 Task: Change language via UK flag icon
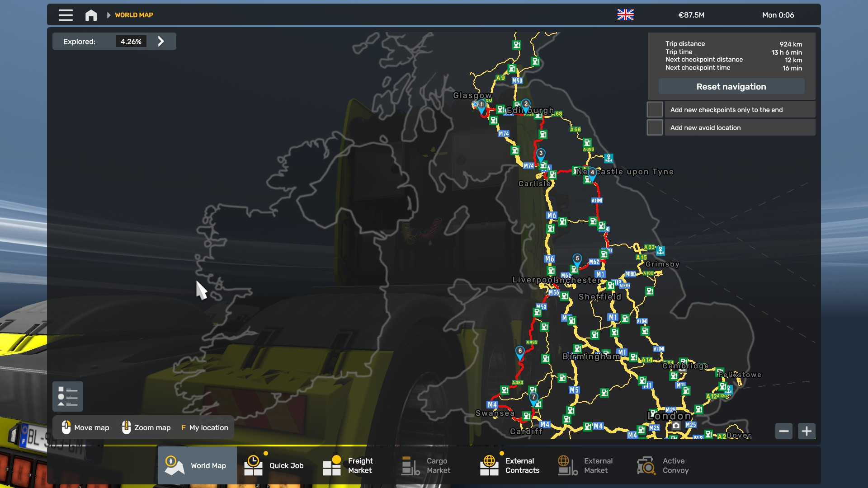pyautogui.click(x=625, y=15)
